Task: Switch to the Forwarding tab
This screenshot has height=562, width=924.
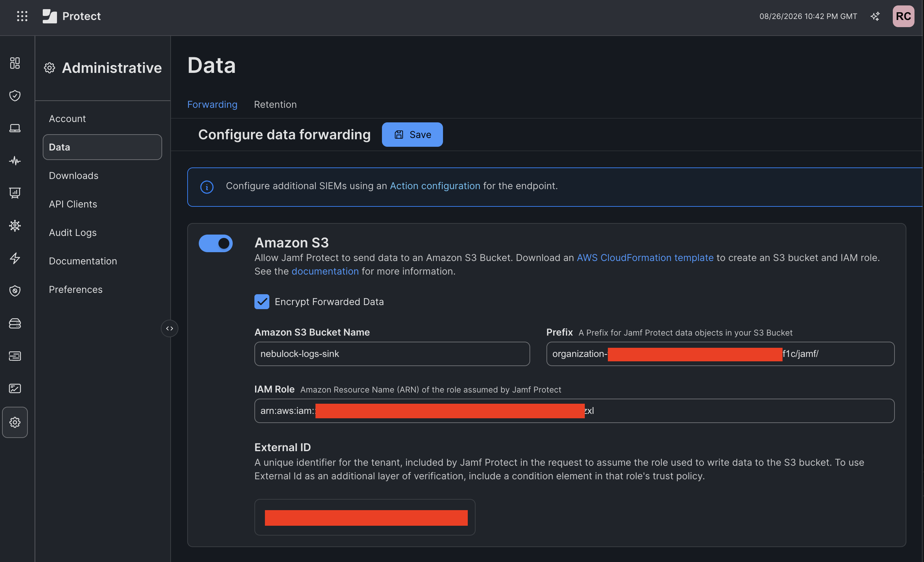Action: click(212, 104)
